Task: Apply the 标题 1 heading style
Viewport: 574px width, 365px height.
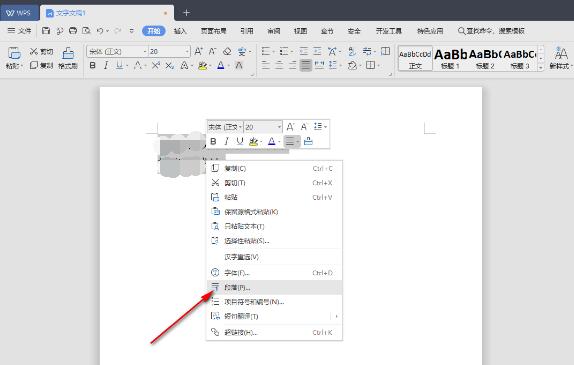Action: click(450, 58)
